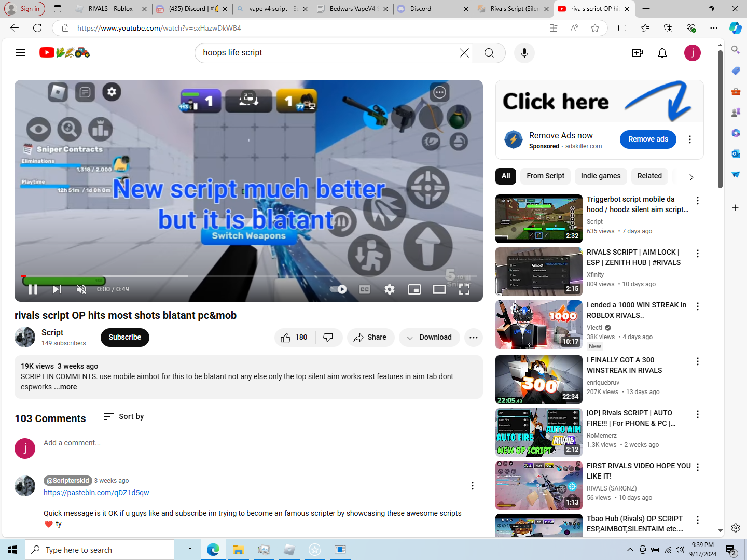Open the Copilot sidebar icon

tap(736, 28)
